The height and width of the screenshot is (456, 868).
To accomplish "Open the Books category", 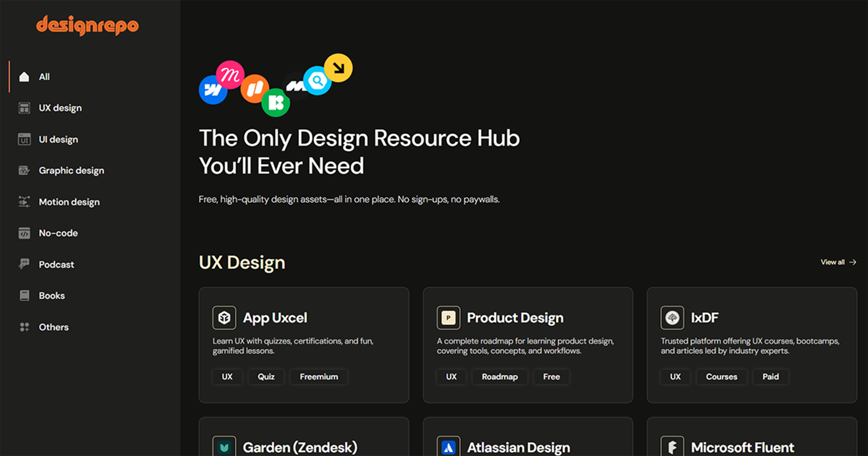I will 52,296.
